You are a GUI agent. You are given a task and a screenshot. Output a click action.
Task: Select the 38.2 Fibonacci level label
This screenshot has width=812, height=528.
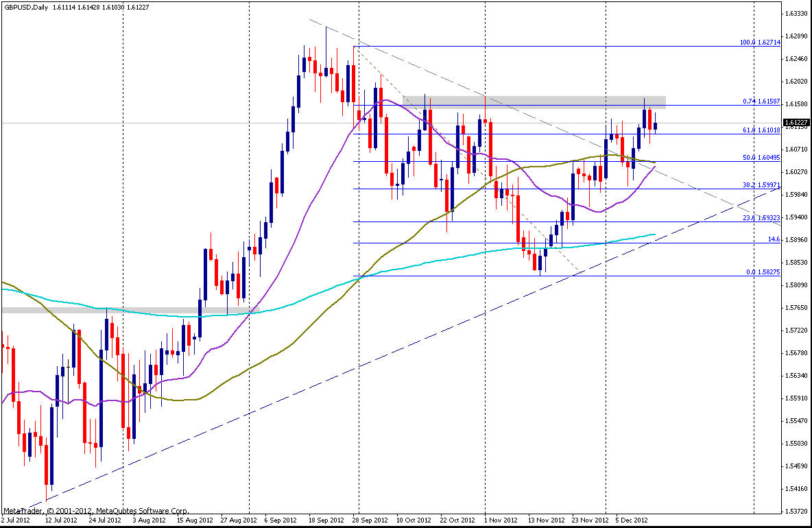(x=762, y=185)
